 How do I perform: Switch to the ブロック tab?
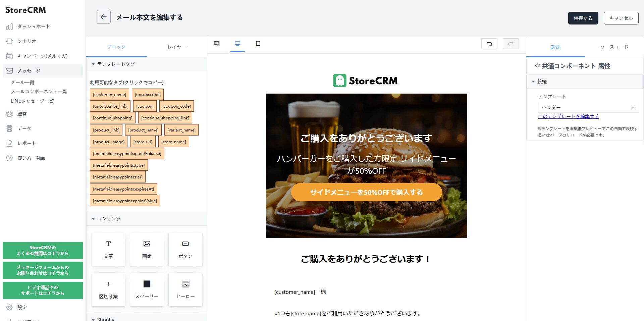116,47
